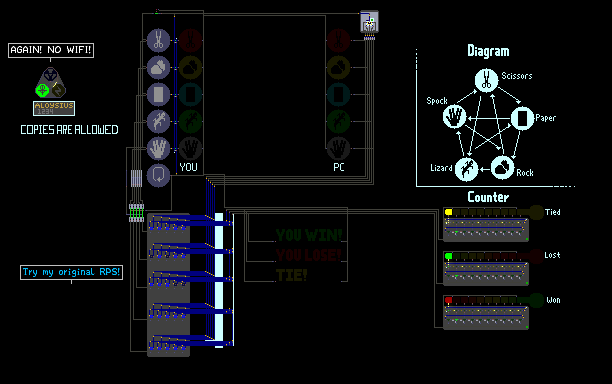Click Scissors icon in the Diagram
Viewport: 612px width, 384px height.
pyautogui.click(x=486, y=80)
